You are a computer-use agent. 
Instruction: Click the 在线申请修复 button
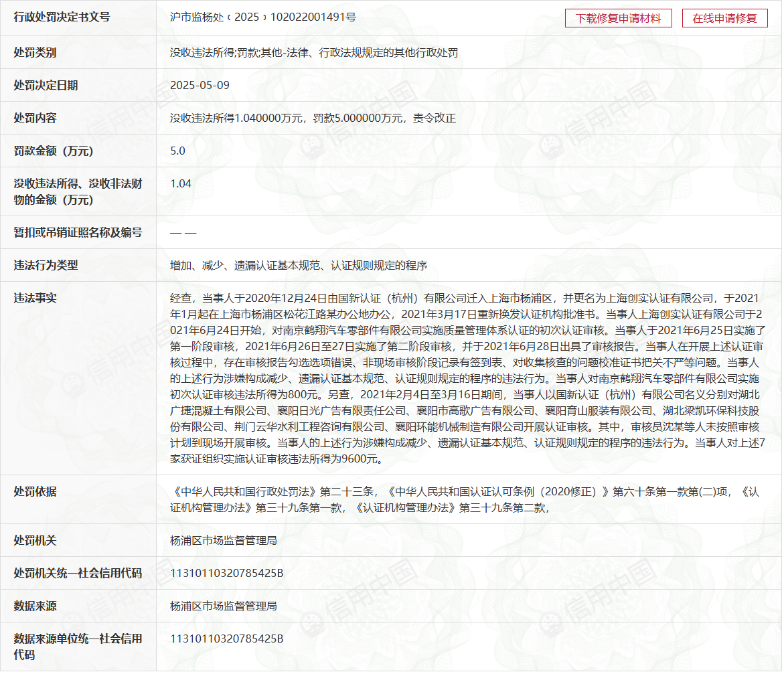pyautogui.click(x=724, y=18)
